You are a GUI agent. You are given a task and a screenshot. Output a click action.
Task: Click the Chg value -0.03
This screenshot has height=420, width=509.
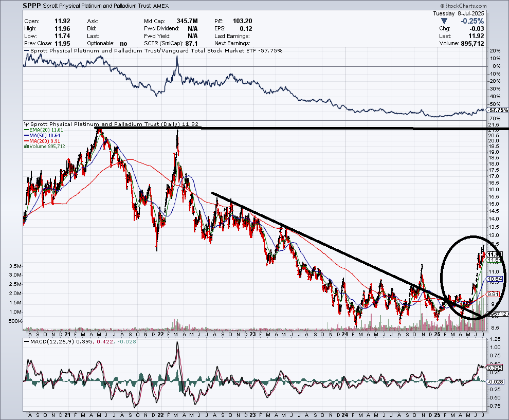point(476,29)
